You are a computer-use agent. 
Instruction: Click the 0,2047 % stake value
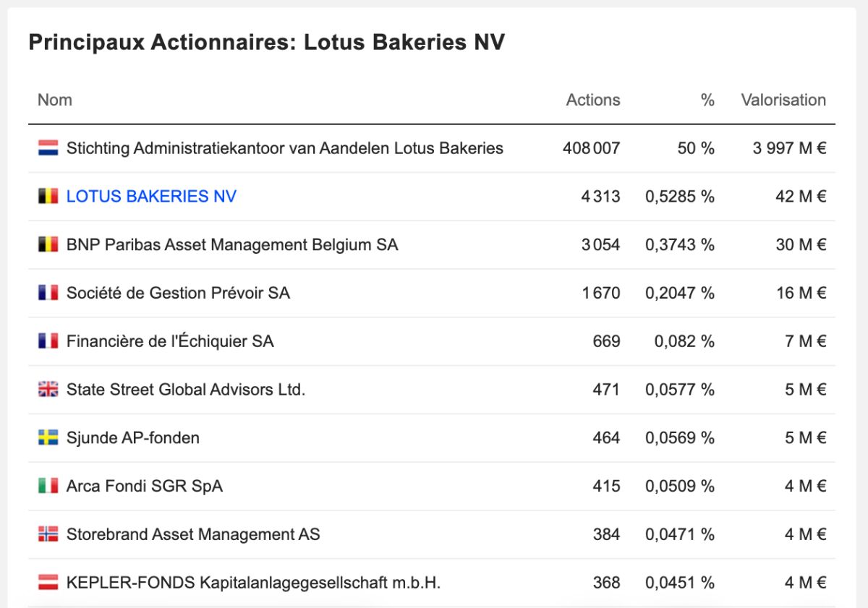(680, 293)
